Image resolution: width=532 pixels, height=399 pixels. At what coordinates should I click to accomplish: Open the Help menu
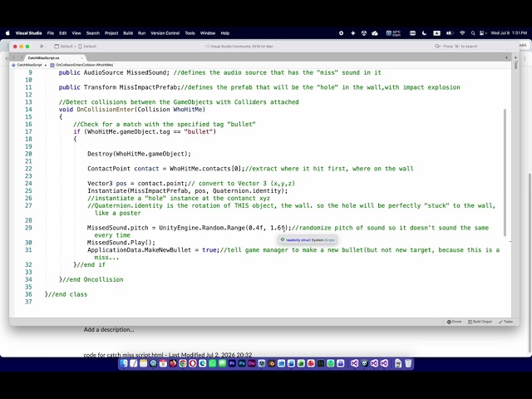[225, 33]
